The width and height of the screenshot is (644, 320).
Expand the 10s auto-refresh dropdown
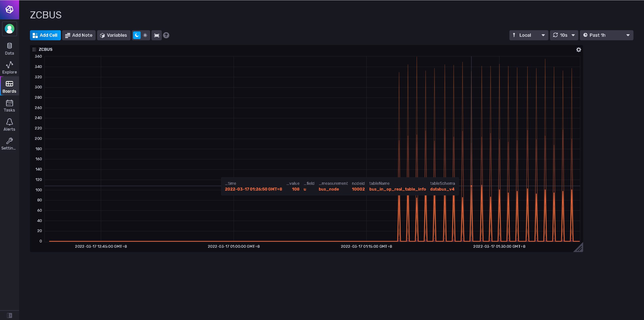564,35
